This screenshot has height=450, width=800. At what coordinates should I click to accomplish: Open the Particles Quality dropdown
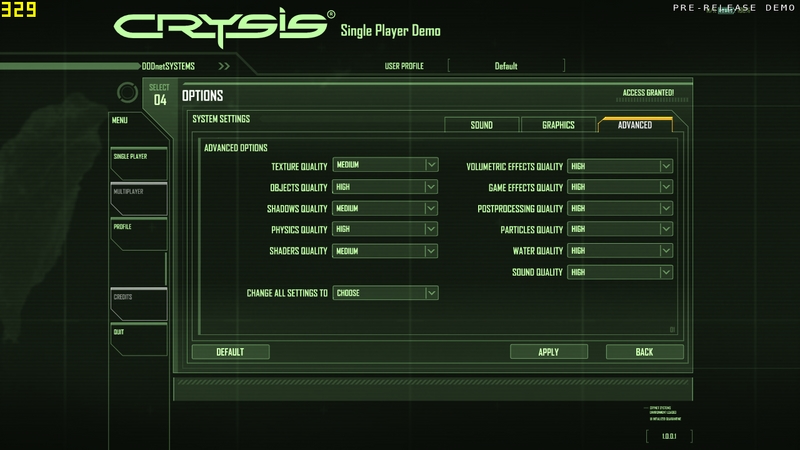point(620,229)
